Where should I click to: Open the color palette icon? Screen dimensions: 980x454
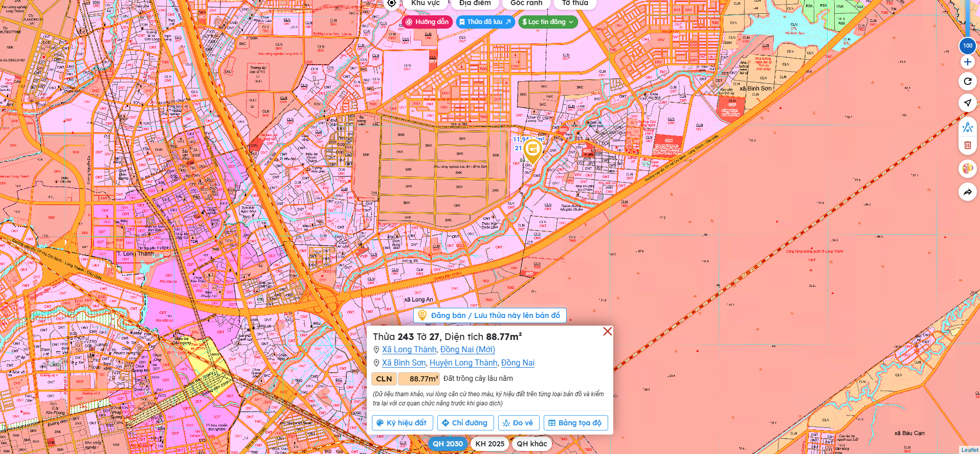(967, 169)
